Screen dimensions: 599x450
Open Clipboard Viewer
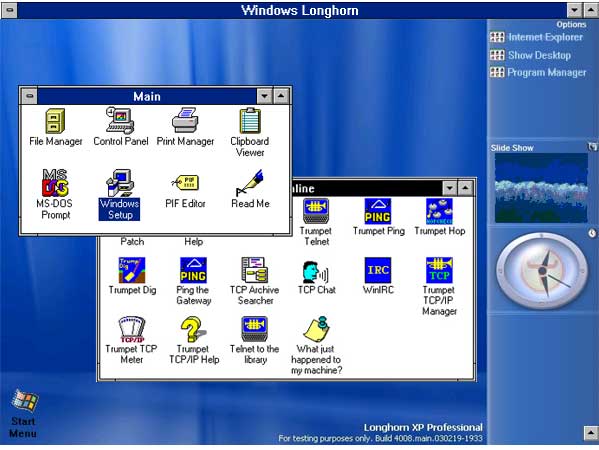[250, 132]
